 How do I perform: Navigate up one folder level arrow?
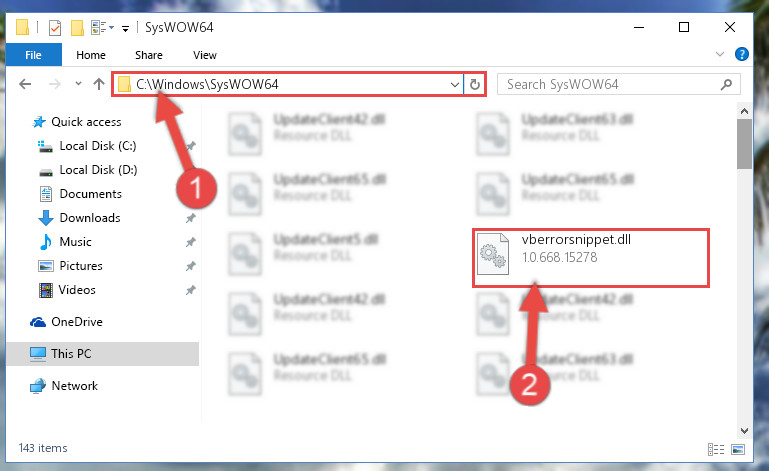click(x=99, y=84)
